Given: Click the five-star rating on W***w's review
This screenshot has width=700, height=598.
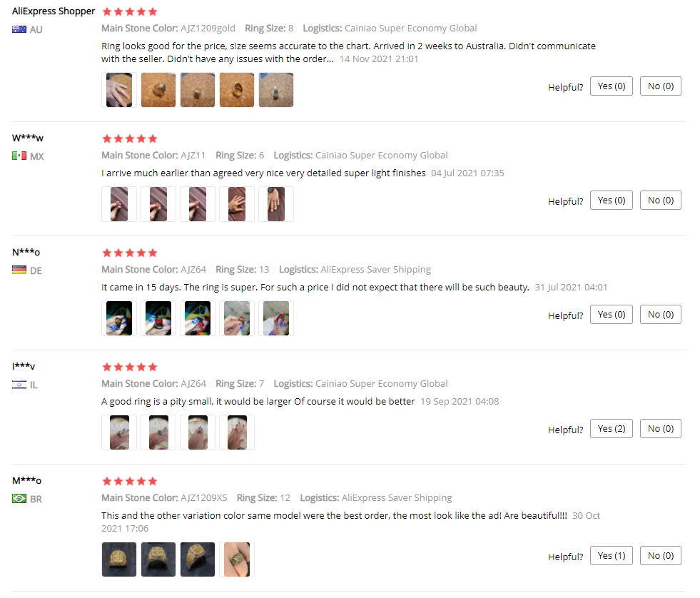Looking at the screenshot, I should click(129, 138).
